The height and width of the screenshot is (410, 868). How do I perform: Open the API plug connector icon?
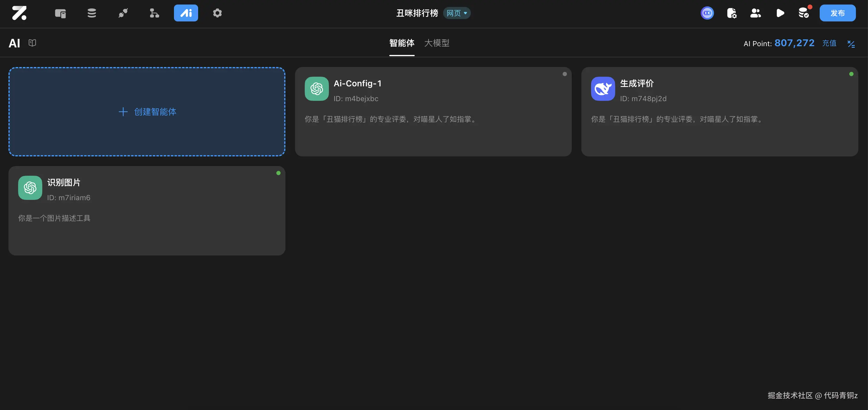pos(123,13)
